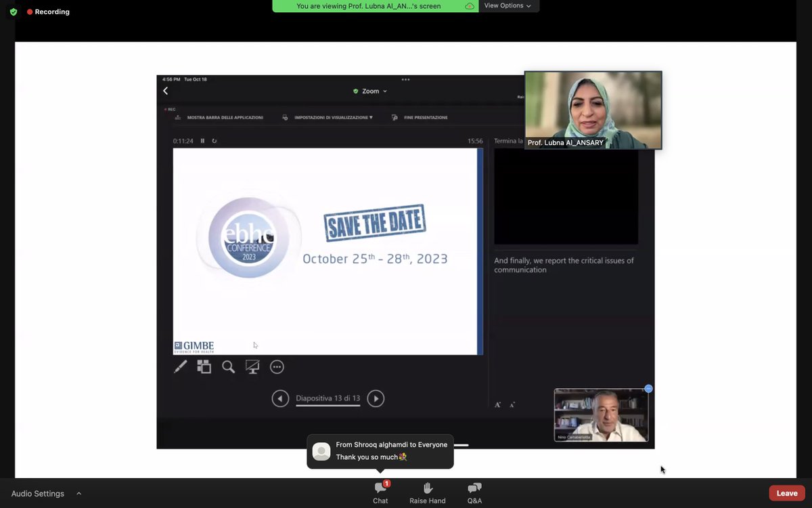Viewport: 812px width, 508px height.
Task: Open the chat message from Shrooq alghamdi
Action: point(380,451)
